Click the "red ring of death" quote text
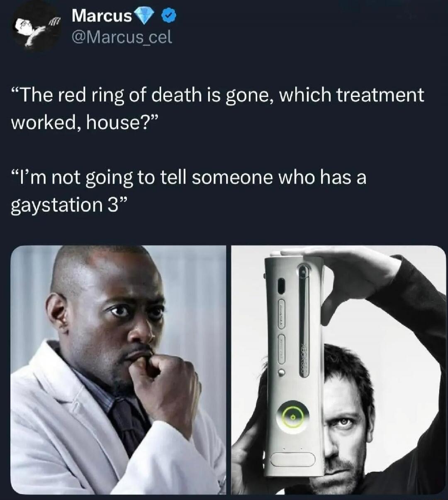This screenshot has height=500, width=448. (x=217, y=108)
